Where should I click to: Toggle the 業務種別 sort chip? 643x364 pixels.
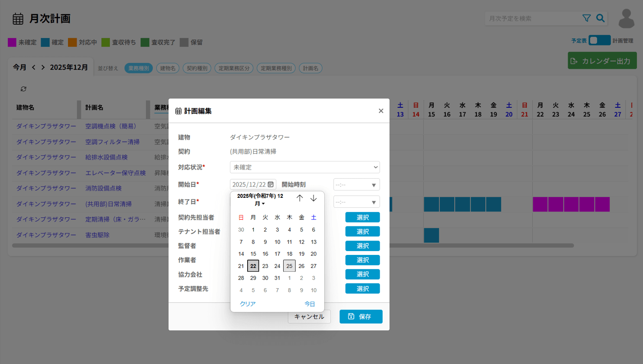tap(139, 68)
